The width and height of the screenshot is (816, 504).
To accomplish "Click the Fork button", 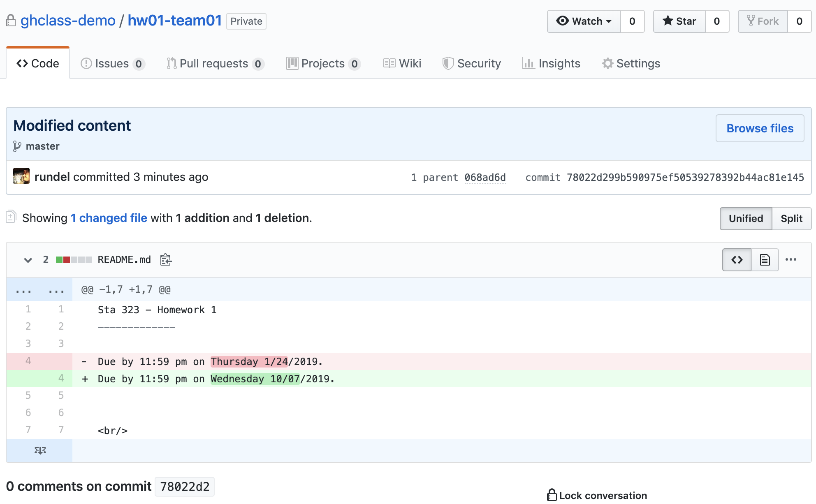I will click(x=763, y=21).
